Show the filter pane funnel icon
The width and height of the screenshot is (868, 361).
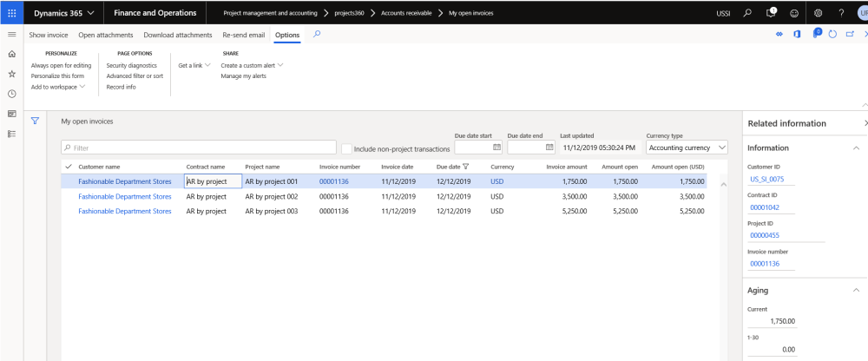click(36, 121)
